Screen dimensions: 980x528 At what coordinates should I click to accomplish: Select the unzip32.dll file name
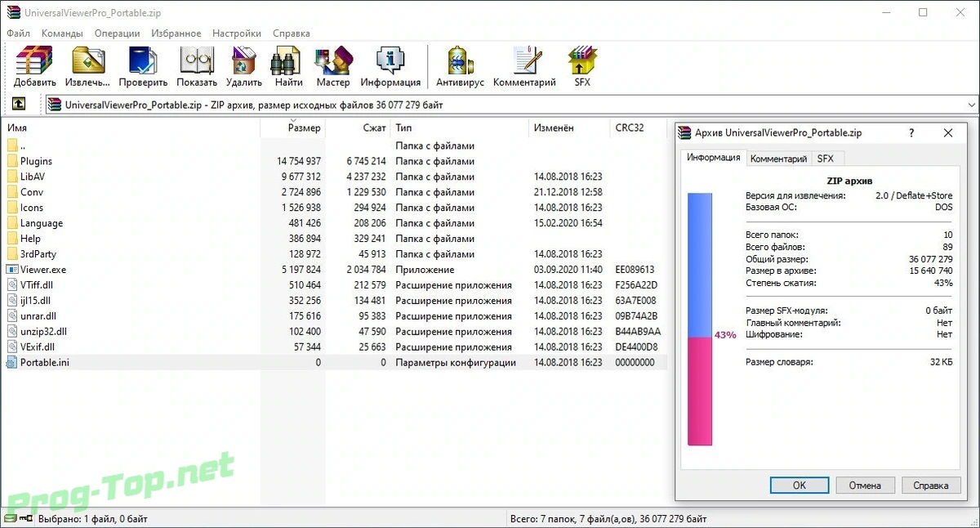click(x=43, y=331)
